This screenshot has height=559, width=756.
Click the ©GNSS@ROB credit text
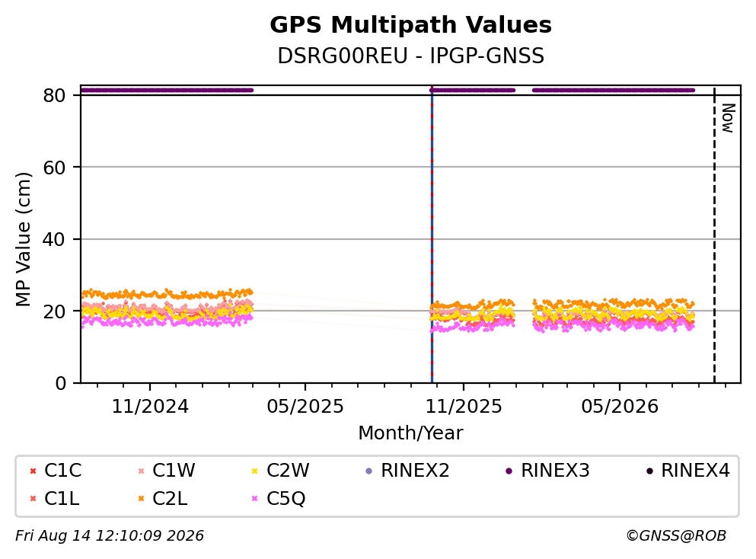(x=676, y=536)
